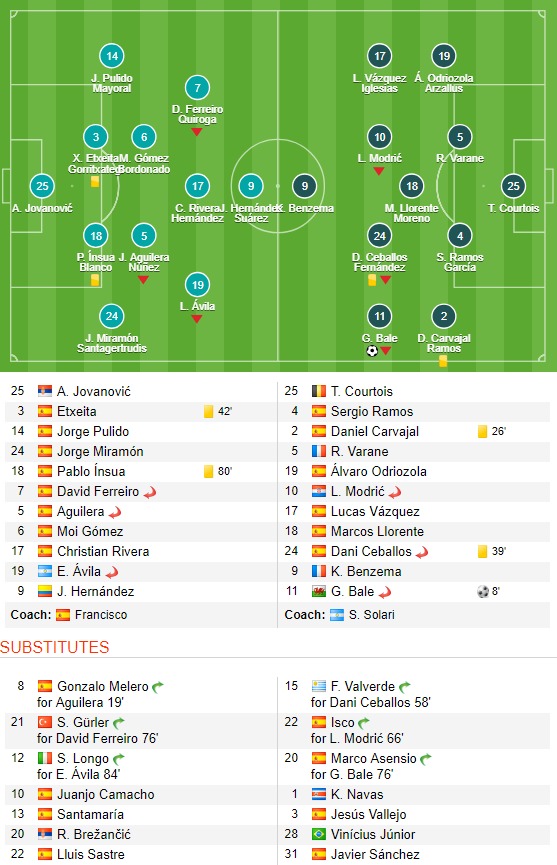The image size is (557, 865).
Task: Select Marco Asensio in substitutes list
Action: click(x=373, y=759)
